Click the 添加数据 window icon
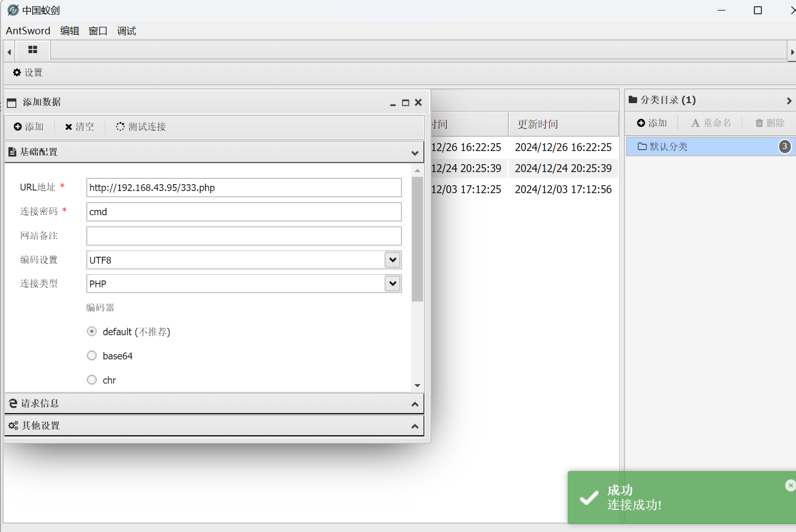 [12, 103]
